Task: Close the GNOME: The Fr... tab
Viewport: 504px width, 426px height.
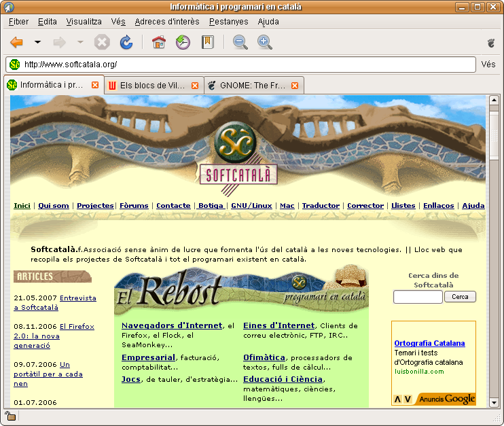Action: click(x=295, y=86)
